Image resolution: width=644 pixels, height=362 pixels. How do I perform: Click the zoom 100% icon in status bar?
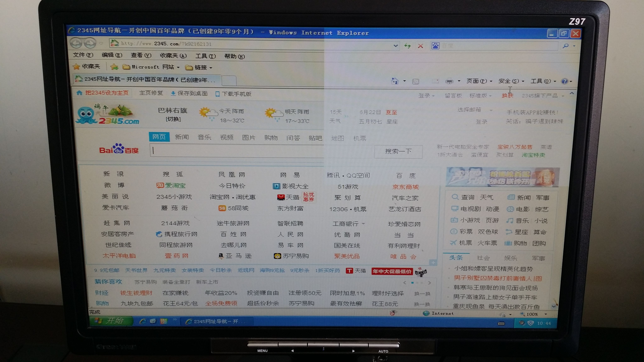[x=522, y=314]
